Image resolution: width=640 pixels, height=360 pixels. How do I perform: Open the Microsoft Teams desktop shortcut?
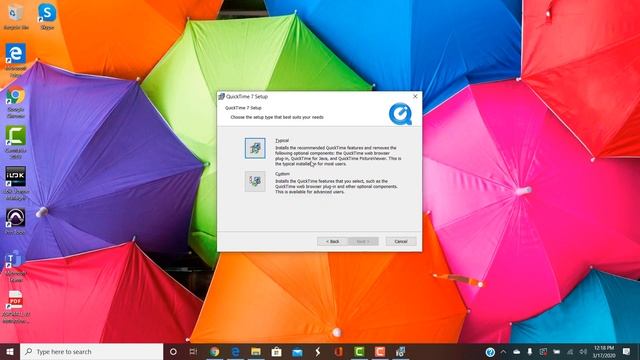coord(16,266)
